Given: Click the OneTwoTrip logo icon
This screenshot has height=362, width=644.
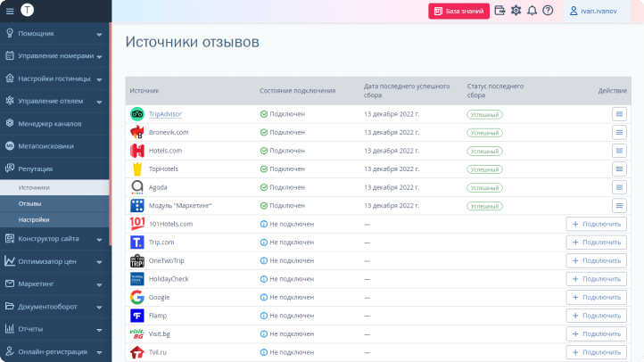Looking at the screenshot, I should pos(137,260).
